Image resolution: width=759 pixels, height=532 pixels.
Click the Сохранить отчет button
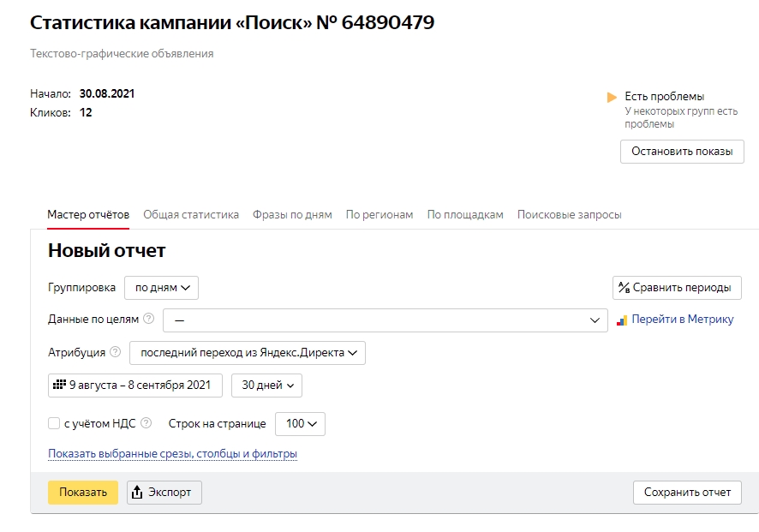687,493
